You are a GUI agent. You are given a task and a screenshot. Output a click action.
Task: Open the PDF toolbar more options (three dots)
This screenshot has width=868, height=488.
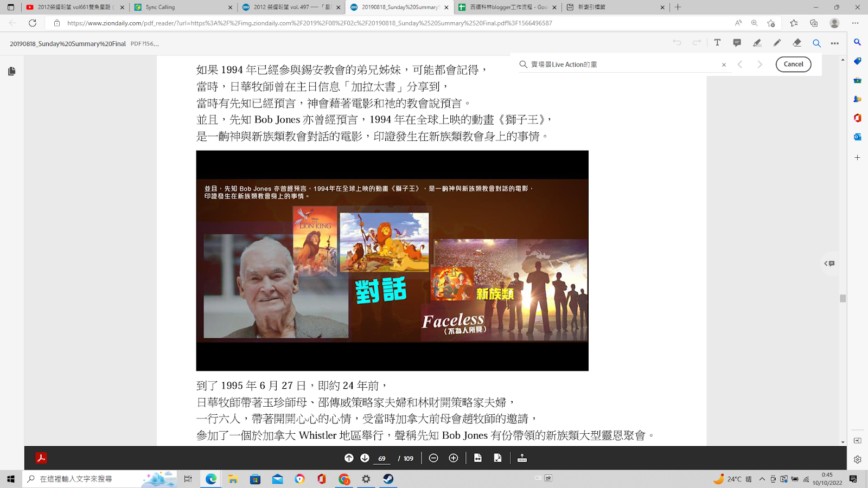click(x=835, y=43)
